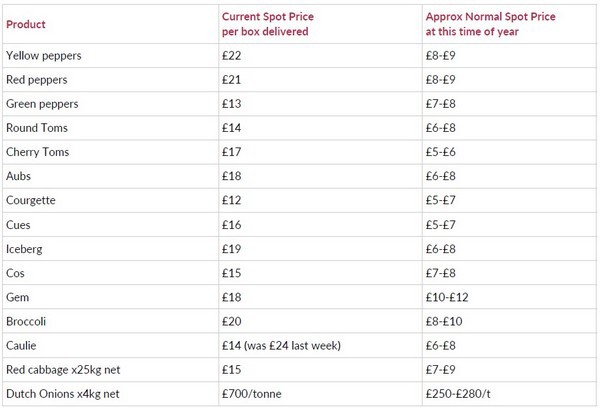Select the Cues product cell
This screenshot has width=600, height=409.
point(19,224)
